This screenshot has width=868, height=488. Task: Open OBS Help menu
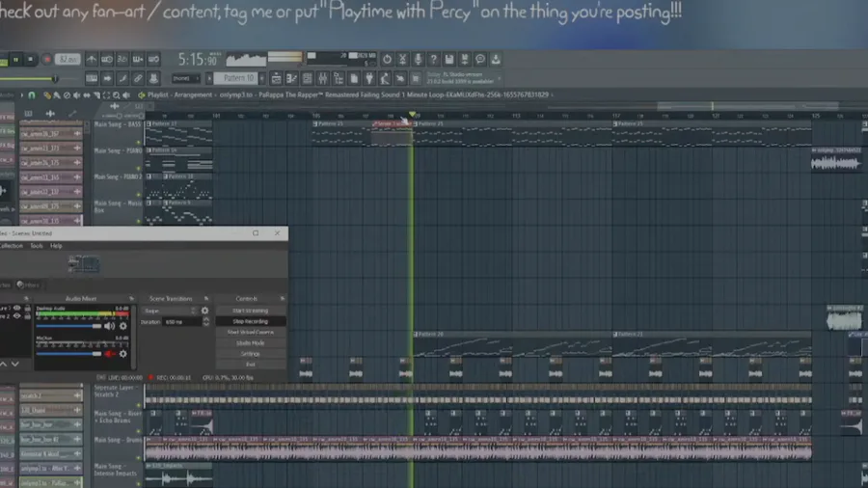pyautogui.click(x=56, y=246)
